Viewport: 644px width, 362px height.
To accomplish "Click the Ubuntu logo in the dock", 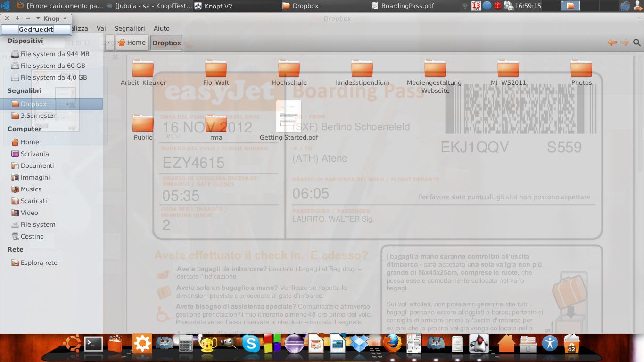I will [72, 344].
